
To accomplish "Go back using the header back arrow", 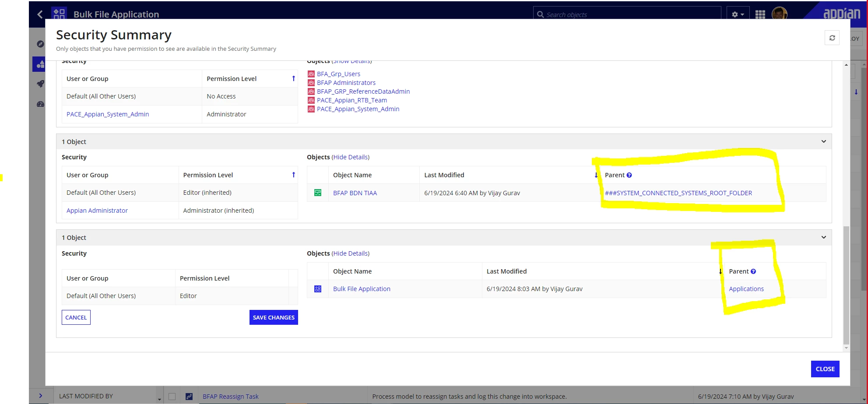I will [x=40, y=14].
